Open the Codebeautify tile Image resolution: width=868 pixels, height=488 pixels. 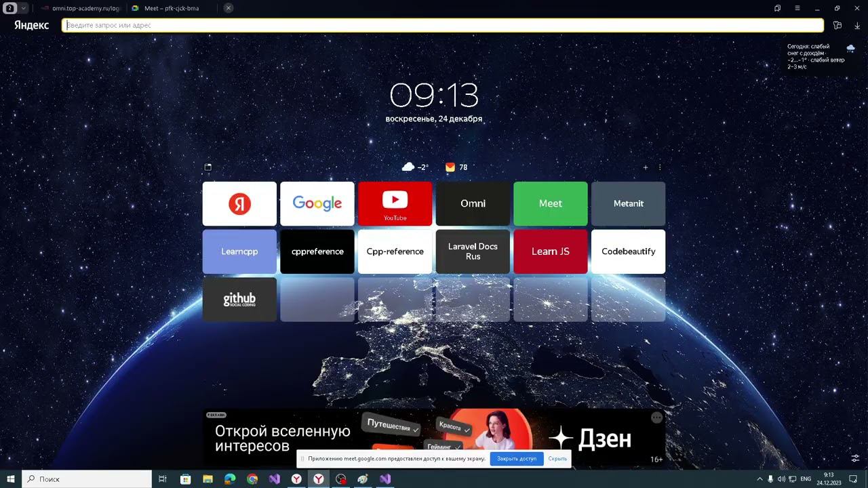tap(628, 251)
